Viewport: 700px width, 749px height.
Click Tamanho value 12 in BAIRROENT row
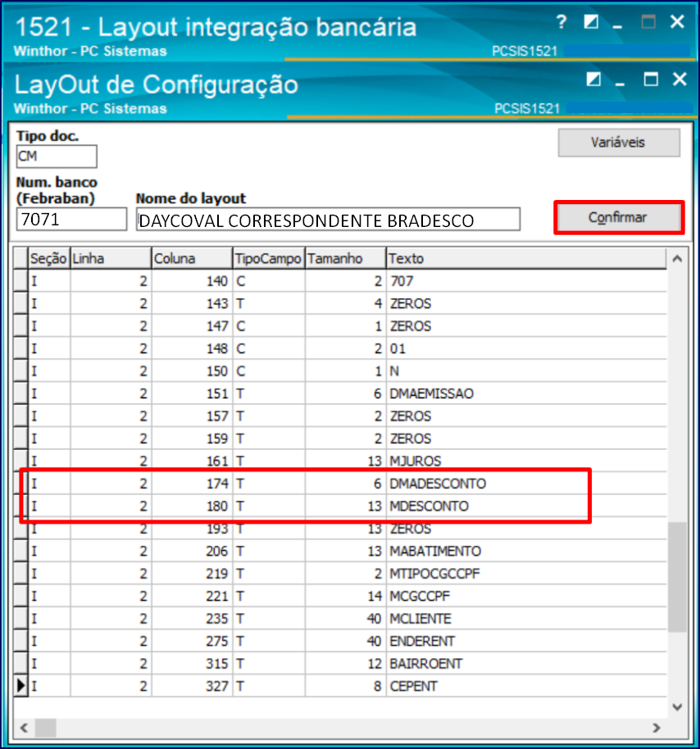coord(345,664)
